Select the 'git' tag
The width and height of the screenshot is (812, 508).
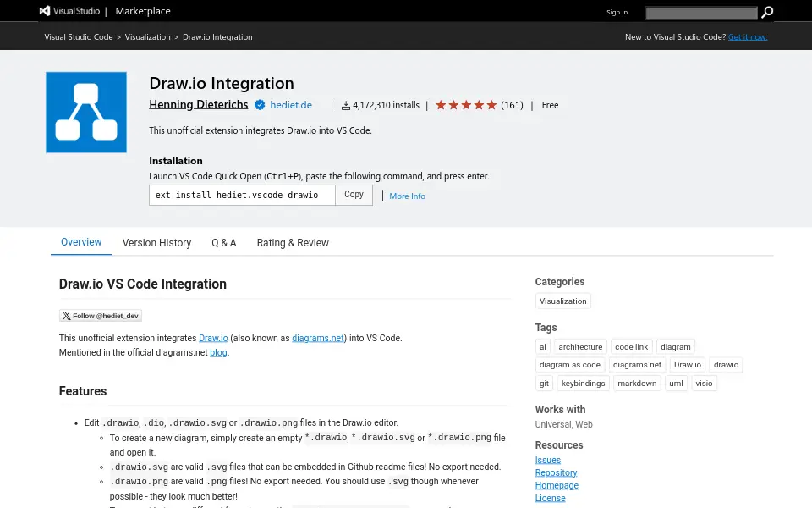pyautogui.click(x=544, y=384)
